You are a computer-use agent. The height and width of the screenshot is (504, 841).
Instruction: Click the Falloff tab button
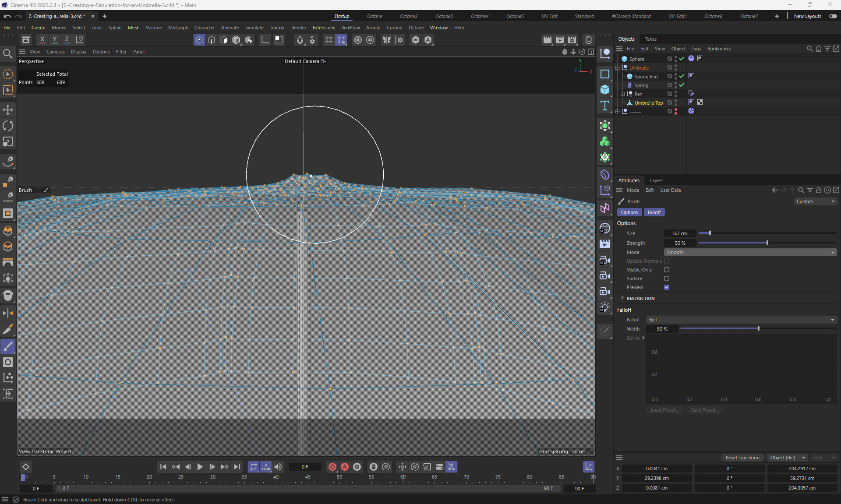pos(654,212)
